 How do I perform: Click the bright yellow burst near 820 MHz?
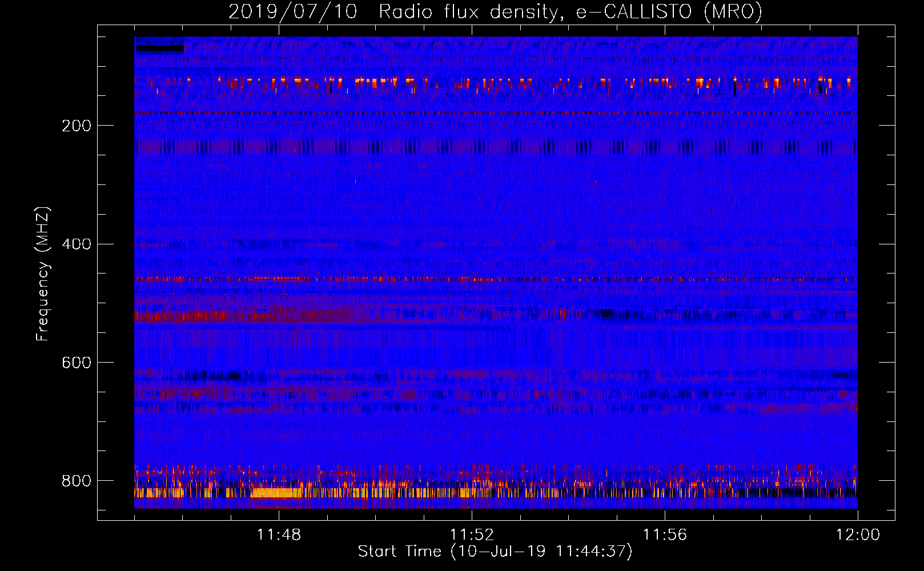pyautogui.click(x=276, y=493)
